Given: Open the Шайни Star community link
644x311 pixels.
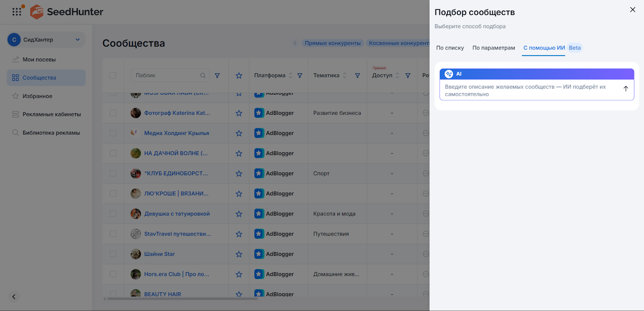Looking at the screenshot, I should click(159, 254).
